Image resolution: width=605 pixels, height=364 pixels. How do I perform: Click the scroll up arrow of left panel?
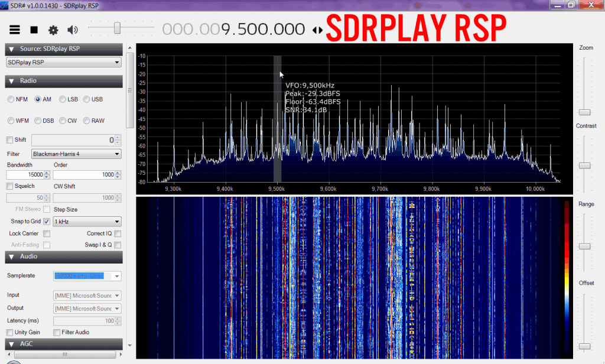pyautogui.click(x=130, y=48)
